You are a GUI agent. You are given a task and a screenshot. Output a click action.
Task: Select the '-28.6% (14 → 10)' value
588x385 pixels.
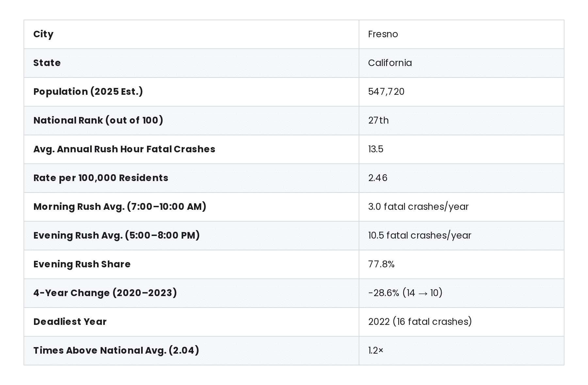pos(405,293)
